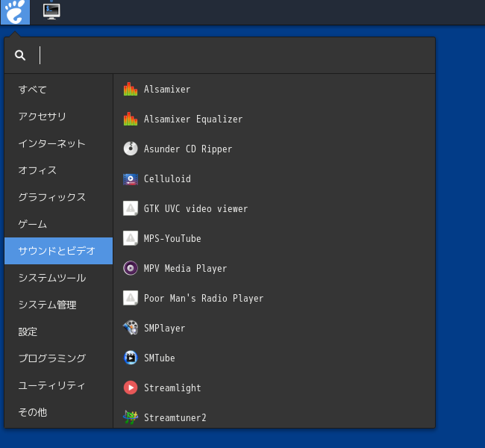Launch SMPlayer via its name
Screen dimensions: 485x448
[165, 329]
